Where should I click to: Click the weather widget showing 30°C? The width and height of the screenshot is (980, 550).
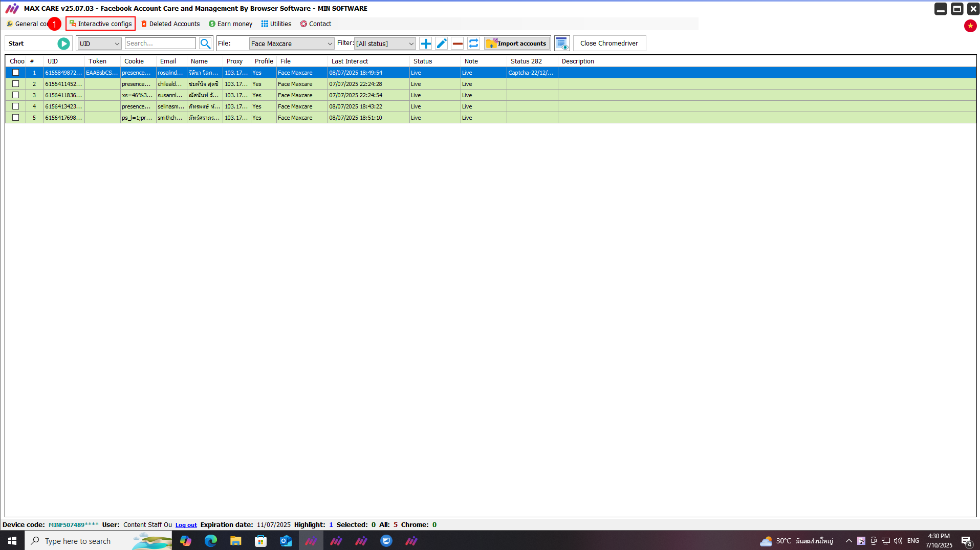796,541
